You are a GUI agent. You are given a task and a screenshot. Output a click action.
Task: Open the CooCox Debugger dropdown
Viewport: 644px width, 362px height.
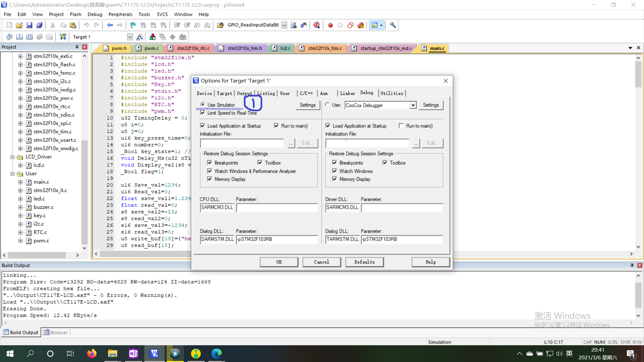413,105
